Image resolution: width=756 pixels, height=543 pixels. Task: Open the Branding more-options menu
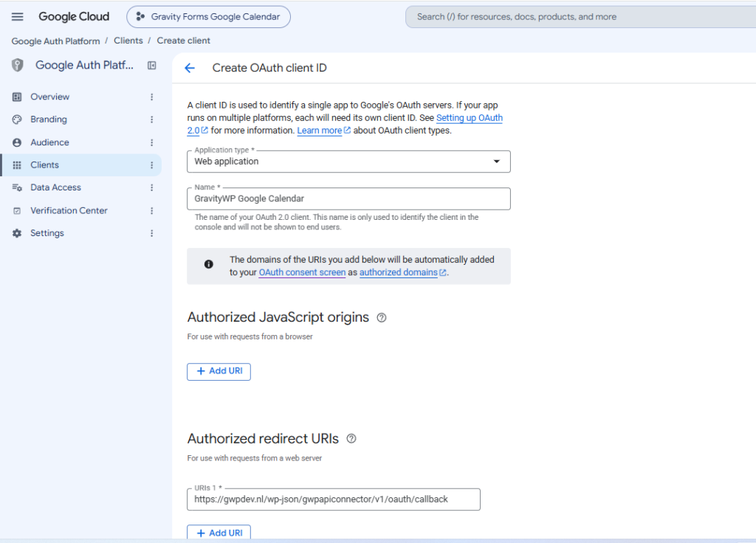point(152,120)
